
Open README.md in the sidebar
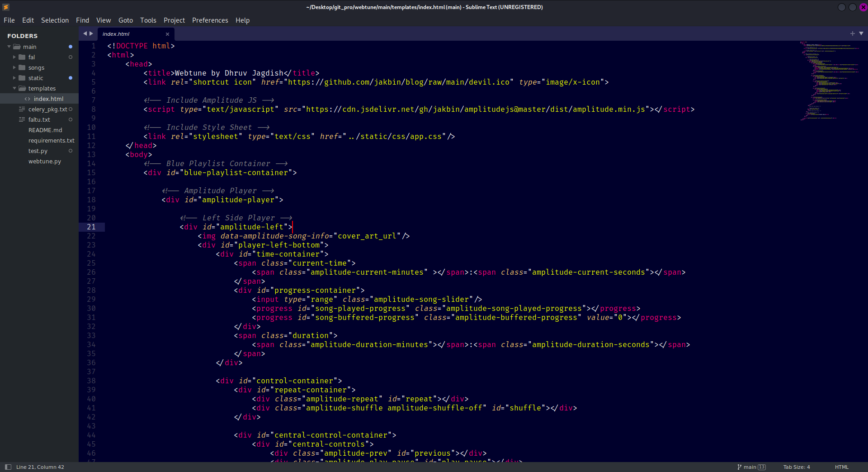tap(45, 130)
